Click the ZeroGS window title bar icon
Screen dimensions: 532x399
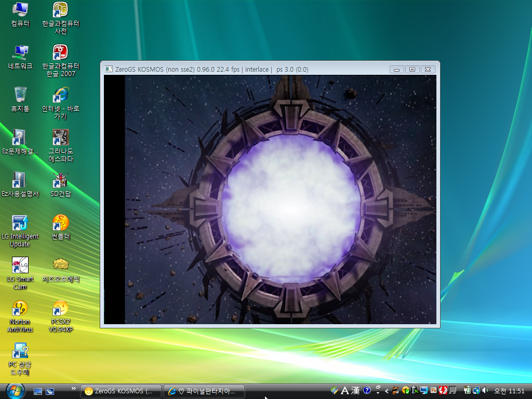[x=109, y=69]
